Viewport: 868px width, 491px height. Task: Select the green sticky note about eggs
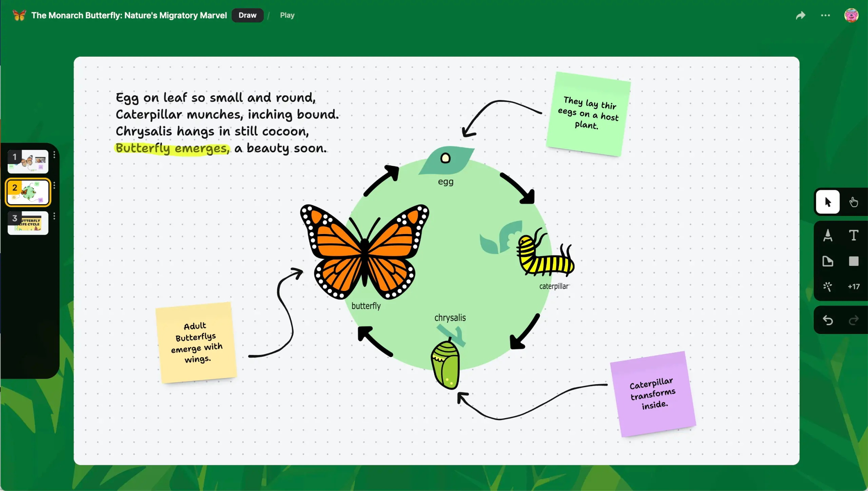click(588, 114)
